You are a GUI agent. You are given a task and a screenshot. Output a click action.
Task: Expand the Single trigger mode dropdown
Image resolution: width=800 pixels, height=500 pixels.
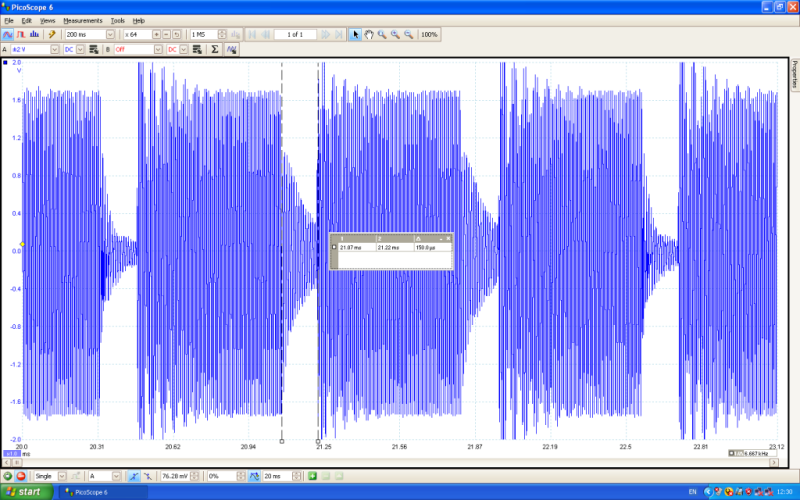(61, 476)
